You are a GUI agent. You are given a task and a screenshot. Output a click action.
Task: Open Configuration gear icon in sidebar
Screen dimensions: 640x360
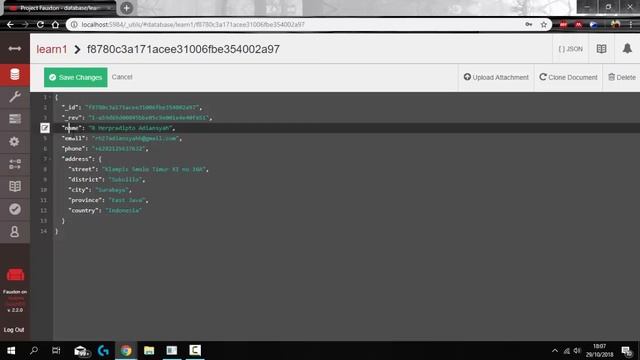tap(15, 142)
